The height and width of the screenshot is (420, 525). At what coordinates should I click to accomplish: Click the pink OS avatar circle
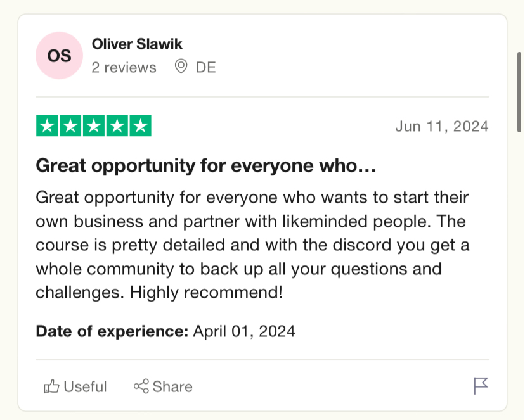[59, 56]
